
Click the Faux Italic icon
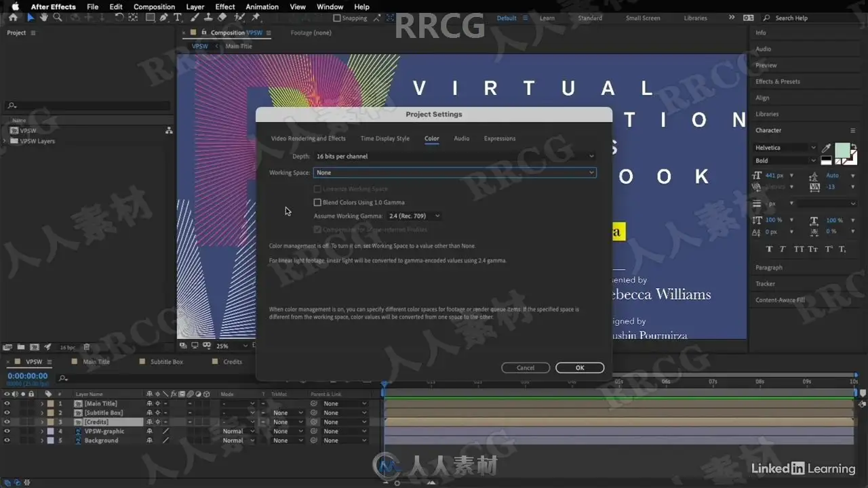(x=783, y=249)
